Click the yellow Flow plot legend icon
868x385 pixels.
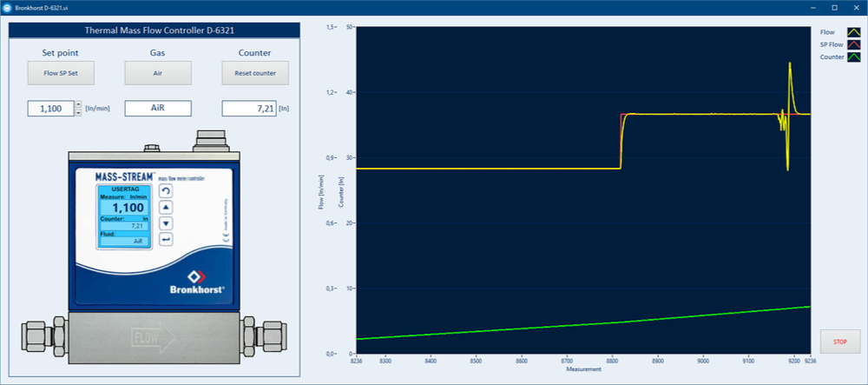coord(853,32)
